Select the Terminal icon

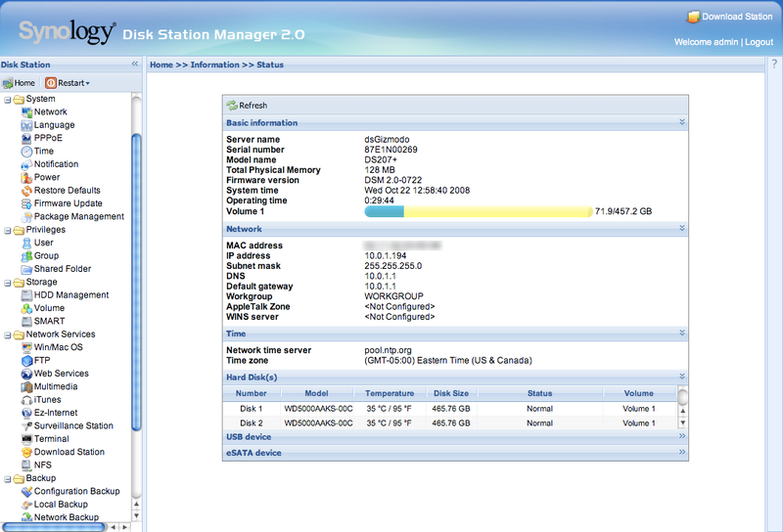click(26, 439)
